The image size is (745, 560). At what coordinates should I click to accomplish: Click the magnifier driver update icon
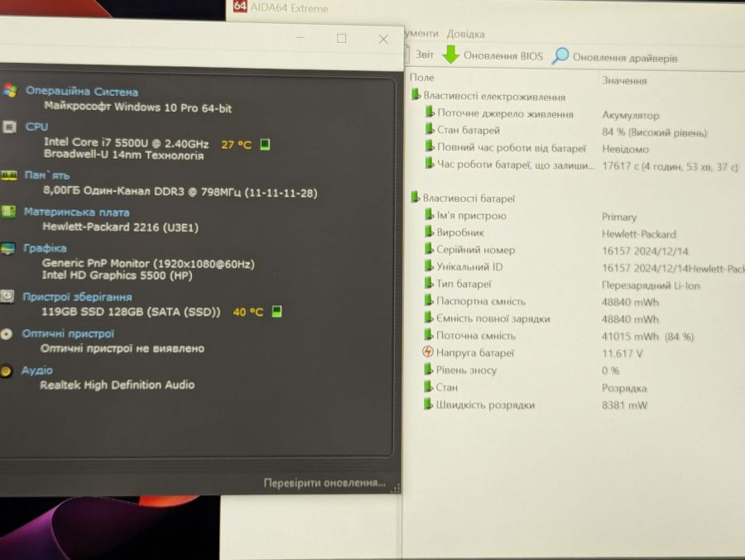(x=560, y=55)
